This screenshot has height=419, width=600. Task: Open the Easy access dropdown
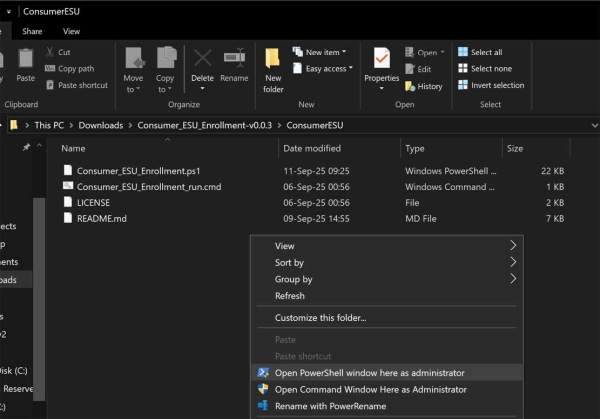coord(323,68)
